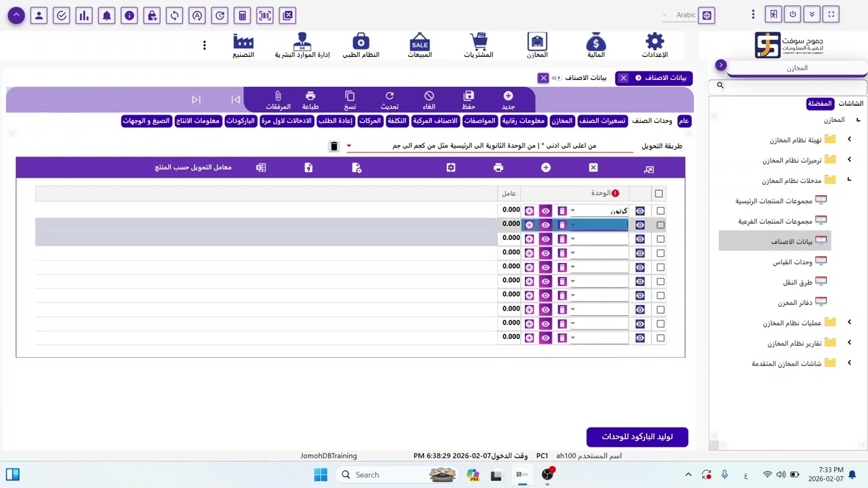The image size is (868, 488).
Task: Click جديد new record toolbar button
Action: [x=508, y=100]
